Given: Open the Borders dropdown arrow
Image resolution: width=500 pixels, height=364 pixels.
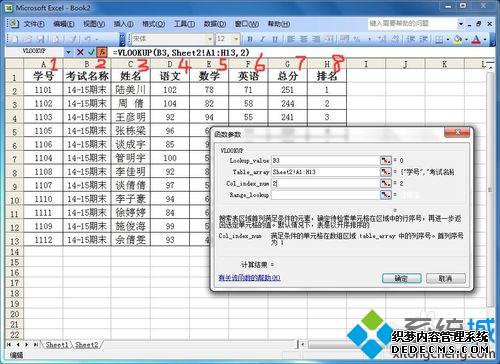Looking at the screenshot, I should pos(447,39).
